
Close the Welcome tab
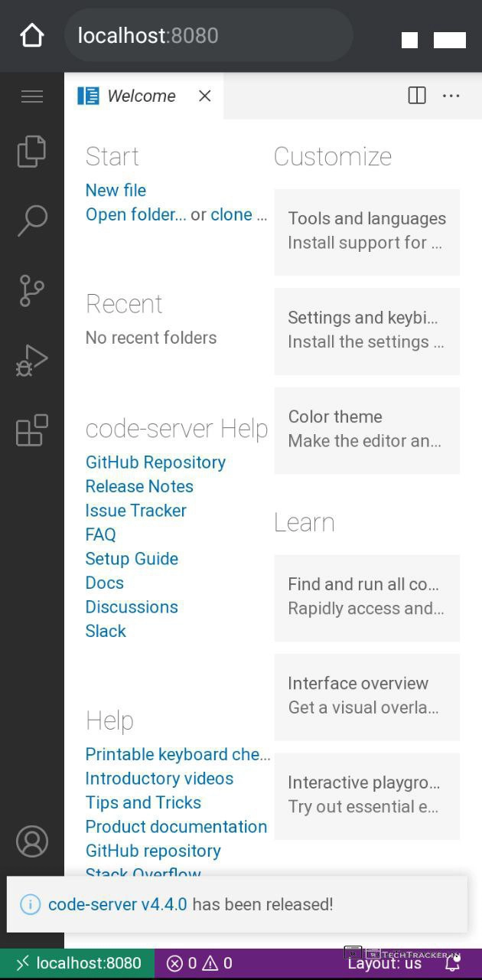coord(204,96)
